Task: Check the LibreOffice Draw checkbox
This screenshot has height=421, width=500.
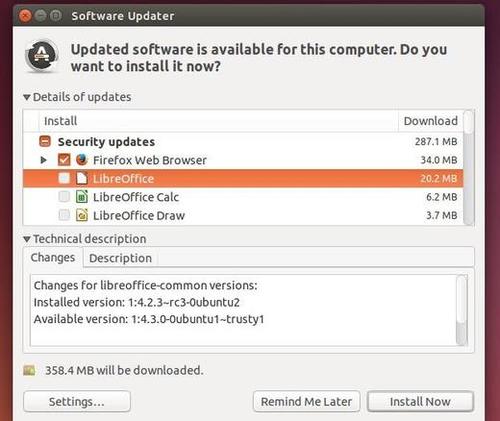Action: click(64, 215)
